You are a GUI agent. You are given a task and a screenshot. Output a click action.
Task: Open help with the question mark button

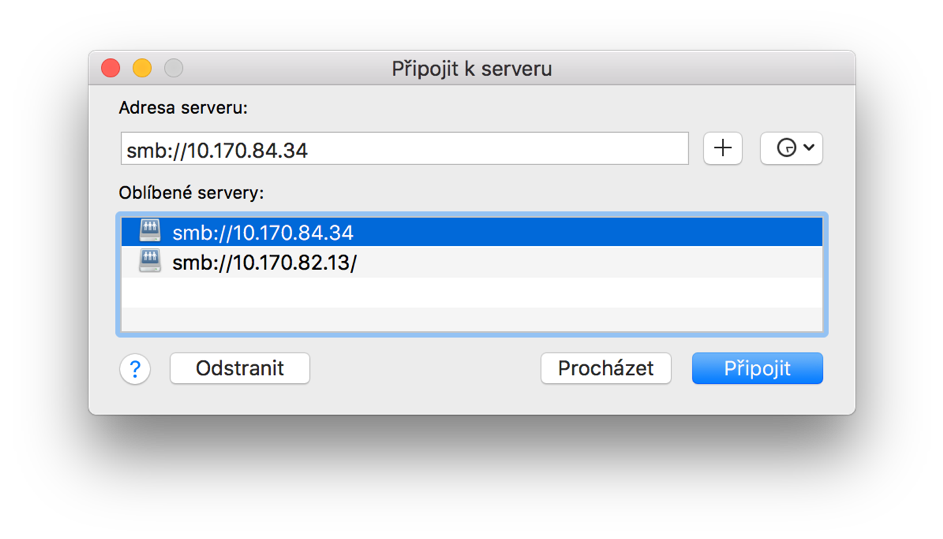point(135,368)
